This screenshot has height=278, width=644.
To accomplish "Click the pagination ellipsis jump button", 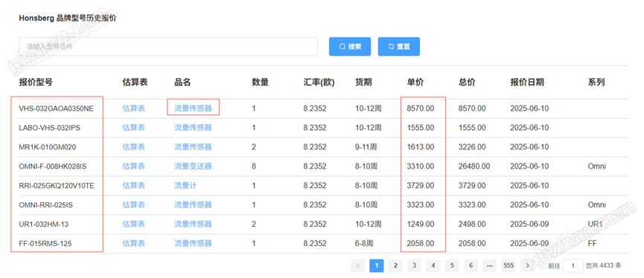I will coord(490,265).
